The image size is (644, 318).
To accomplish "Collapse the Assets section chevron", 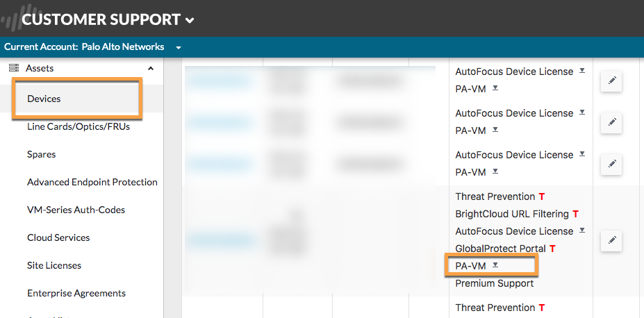I will pos(151,68).
